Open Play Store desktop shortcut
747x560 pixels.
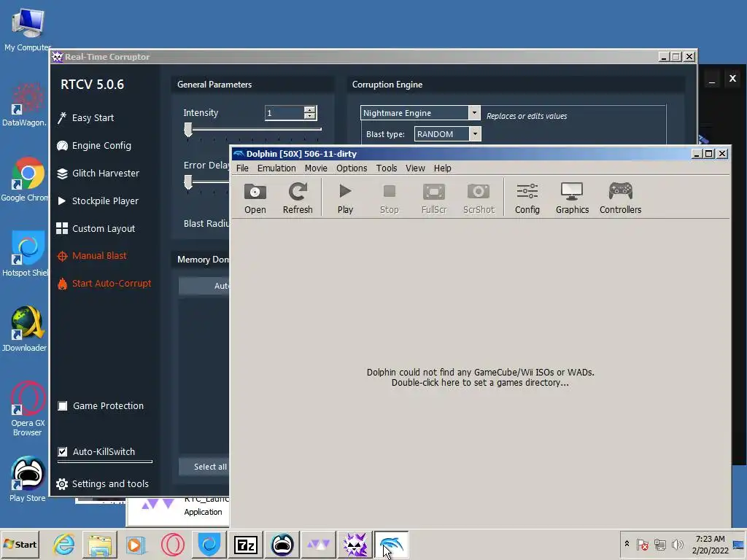[x=27, y=479]
